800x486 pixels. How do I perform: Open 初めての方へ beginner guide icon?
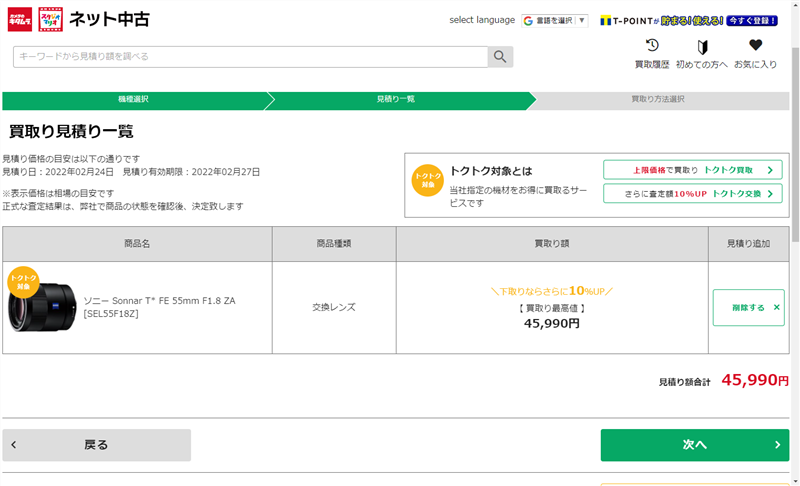pyautogui.click(x=702, y=54)
